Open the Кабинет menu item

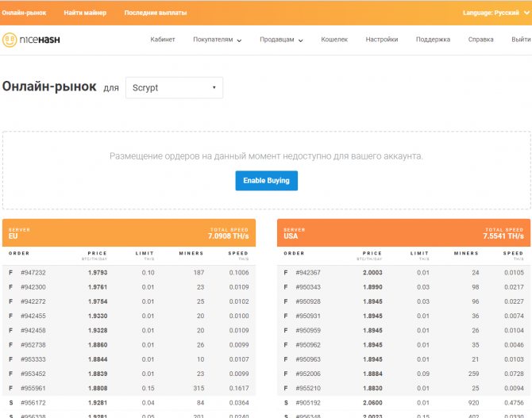point(163,40)
